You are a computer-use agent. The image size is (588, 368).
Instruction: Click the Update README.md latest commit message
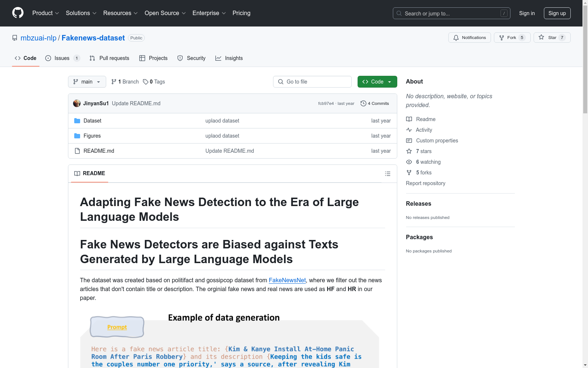coord(136,103)
